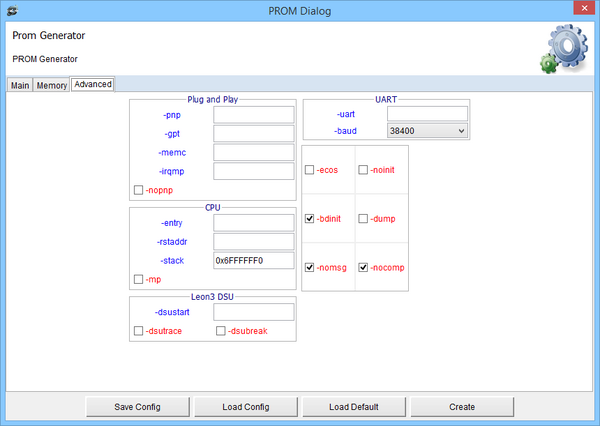Open the Memory tab
Screen dimensions: 600x426
click(x=52, y=85)
